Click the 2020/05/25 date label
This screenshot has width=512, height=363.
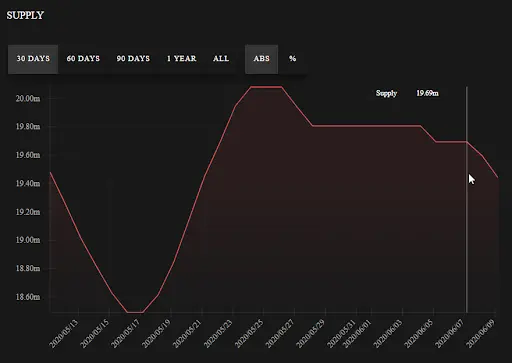pyautogui.click(x=249, y=333)
